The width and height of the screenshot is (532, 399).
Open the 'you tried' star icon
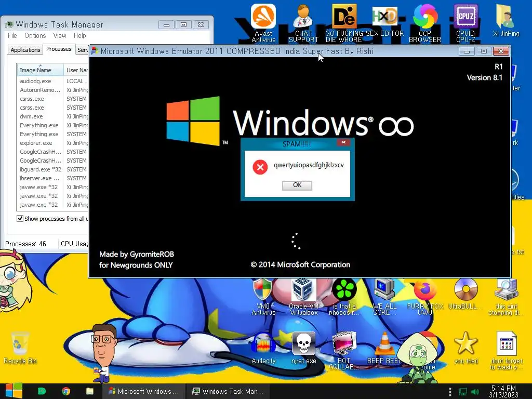click(465, 348)
